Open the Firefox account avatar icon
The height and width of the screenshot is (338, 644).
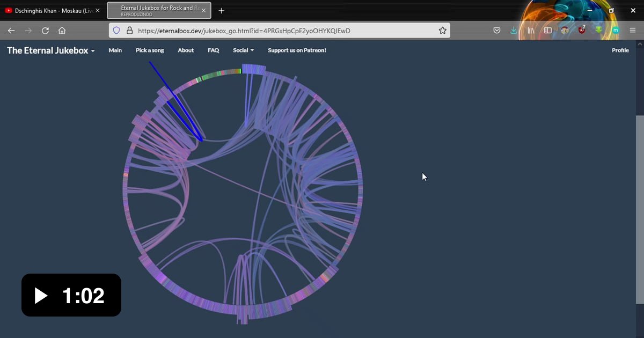tap(565, 30)
